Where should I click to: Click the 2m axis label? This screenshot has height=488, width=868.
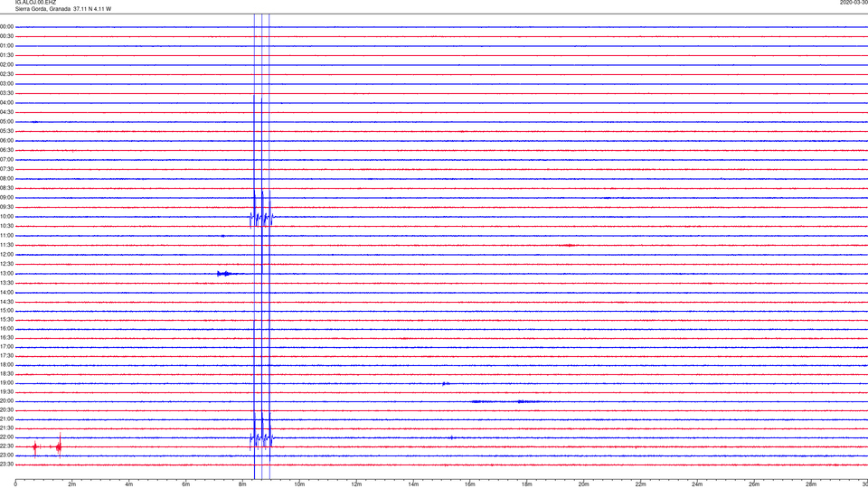pyautogui.click(x=72, y=484)
